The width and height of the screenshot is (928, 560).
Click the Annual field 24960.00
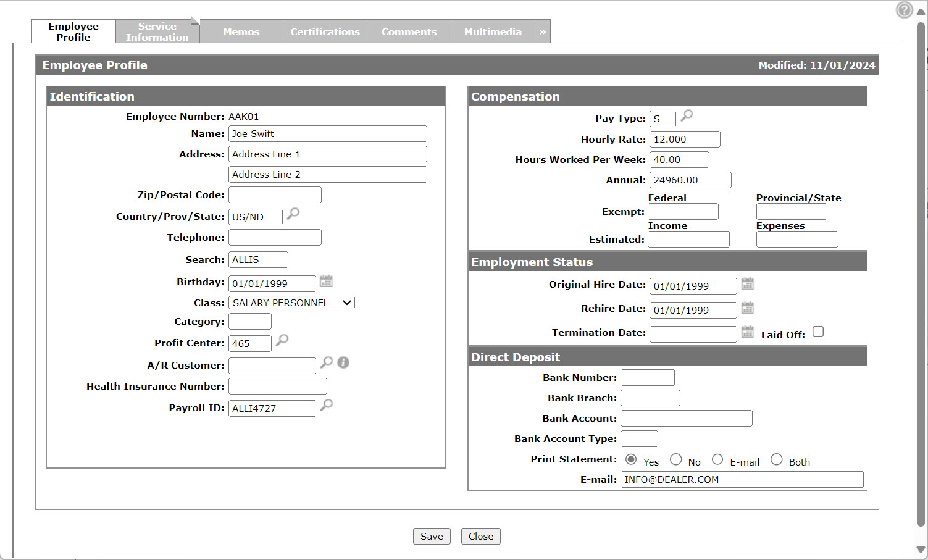click(690, 180)
